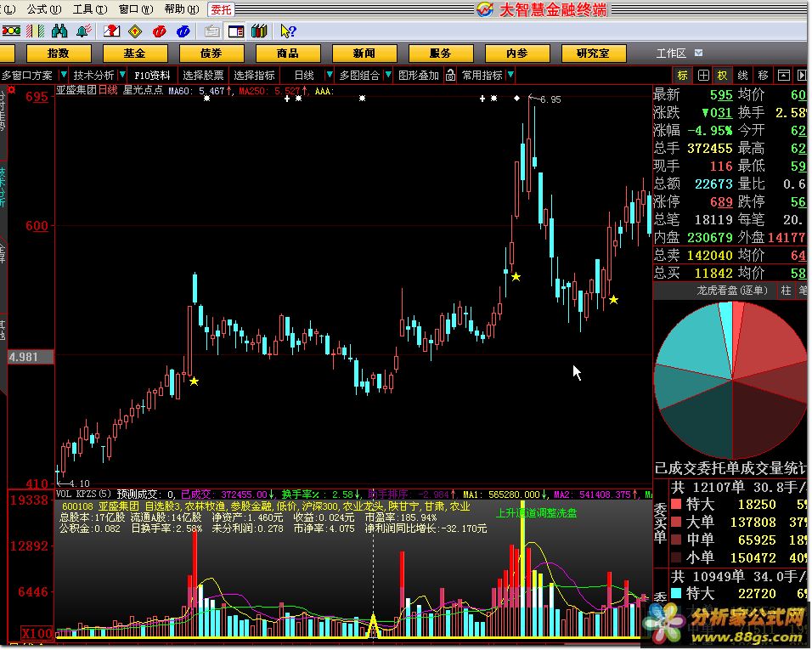Click the 6.95 high price label

coord(550,99)
